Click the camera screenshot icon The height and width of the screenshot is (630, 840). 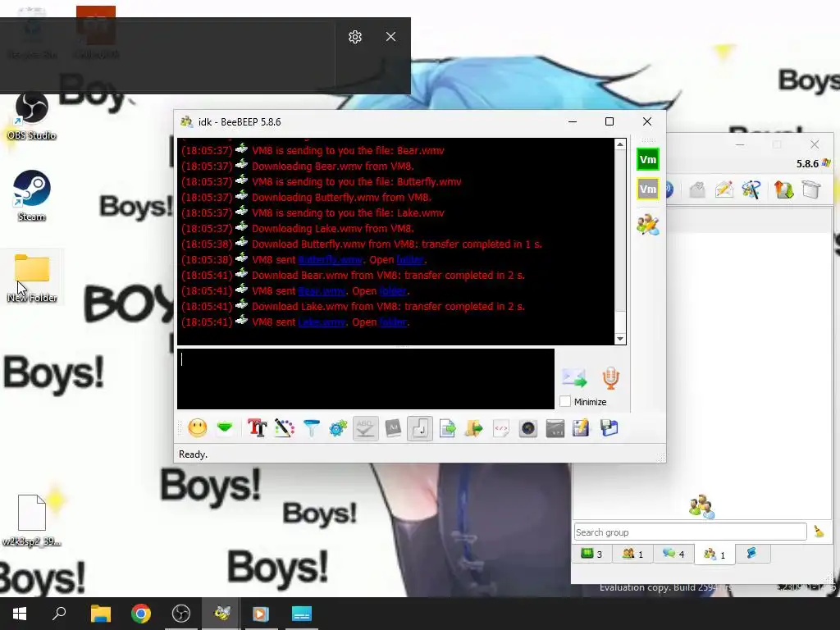tap(527, 428)
